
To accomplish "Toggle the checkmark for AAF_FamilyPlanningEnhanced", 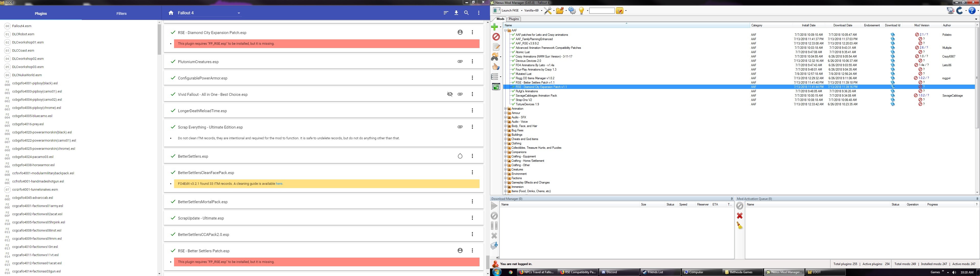I will point(513,39).
